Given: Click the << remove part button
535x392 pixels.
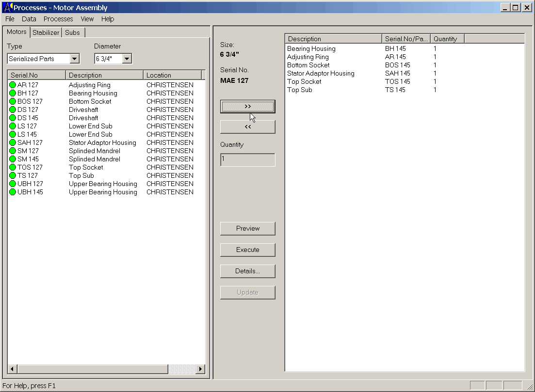Looking at the screenshot, I should tap(248, 127).
